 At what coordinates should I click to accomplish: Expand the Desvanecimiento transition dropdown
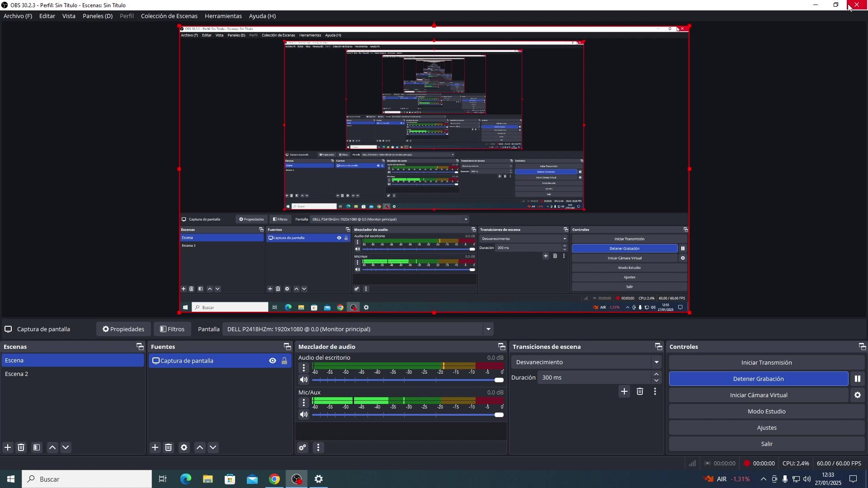[656, 362]
